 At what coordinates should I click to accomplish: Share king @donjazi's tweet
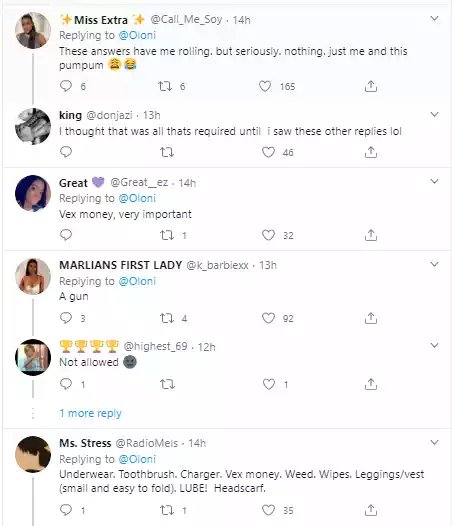(371, 152)
